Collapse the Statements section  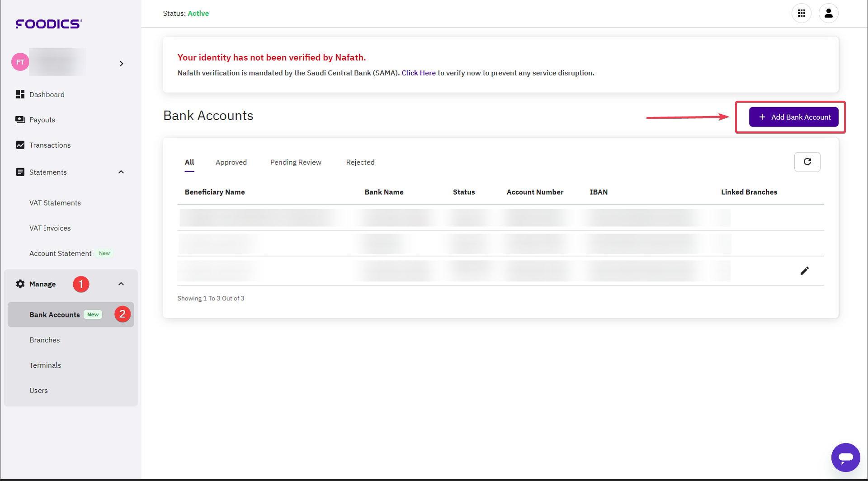[121, 172]
